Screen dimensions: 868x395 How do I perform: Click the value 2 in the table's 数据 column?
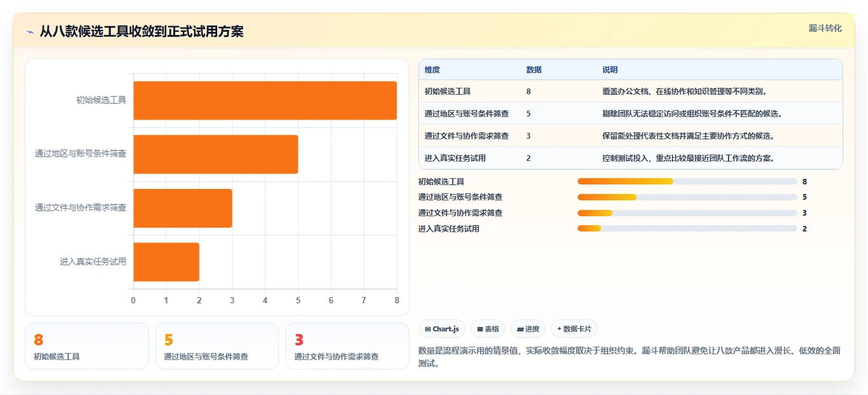529,158
